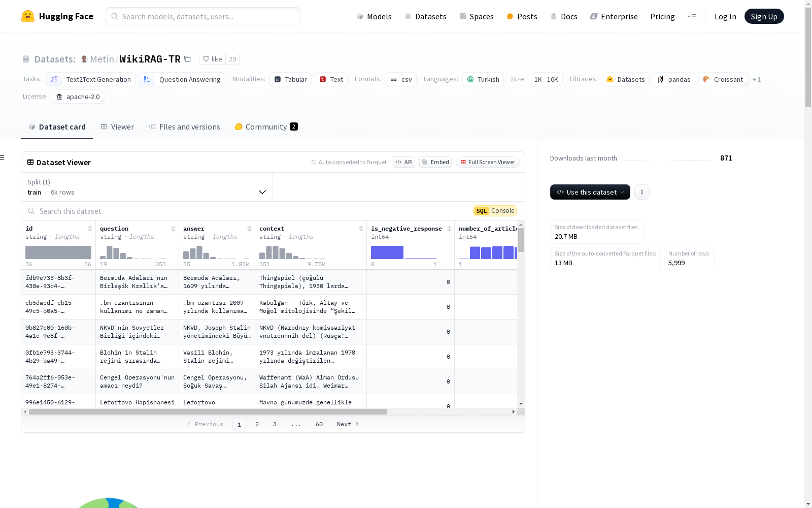Select the Text2Text Generation task tag
812x508 pixels.
(90, 79)
